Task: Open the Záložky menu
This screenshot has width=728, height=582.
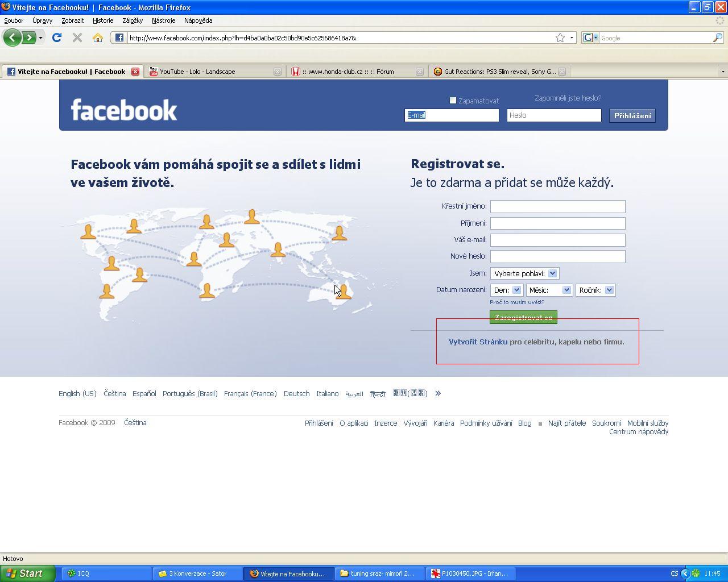Action: coord(133,20)
